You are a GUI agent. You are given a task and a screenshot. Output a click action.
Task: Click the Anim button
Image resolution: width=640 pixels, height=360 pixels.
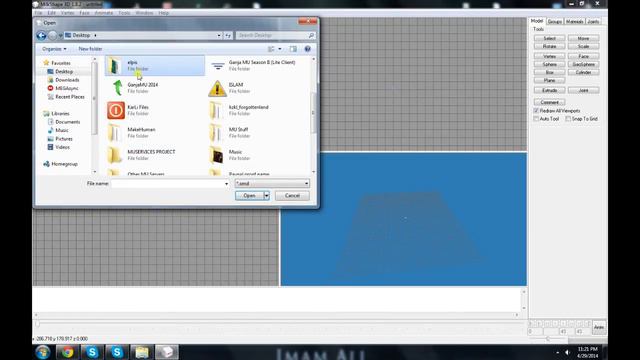pos(599,327)
